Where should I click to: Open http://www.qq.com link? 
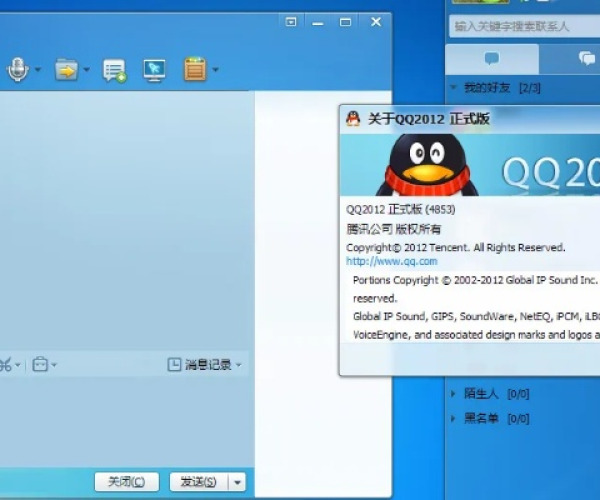point(391,261)
